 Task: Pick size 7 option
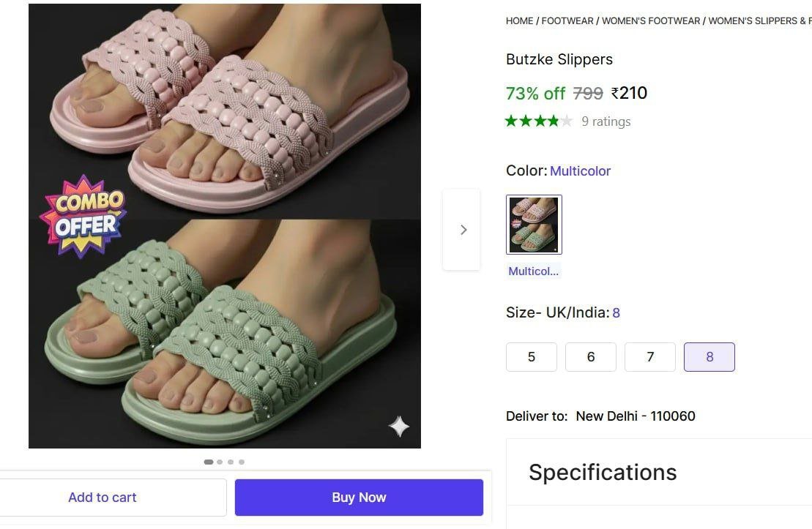point(650,357)
